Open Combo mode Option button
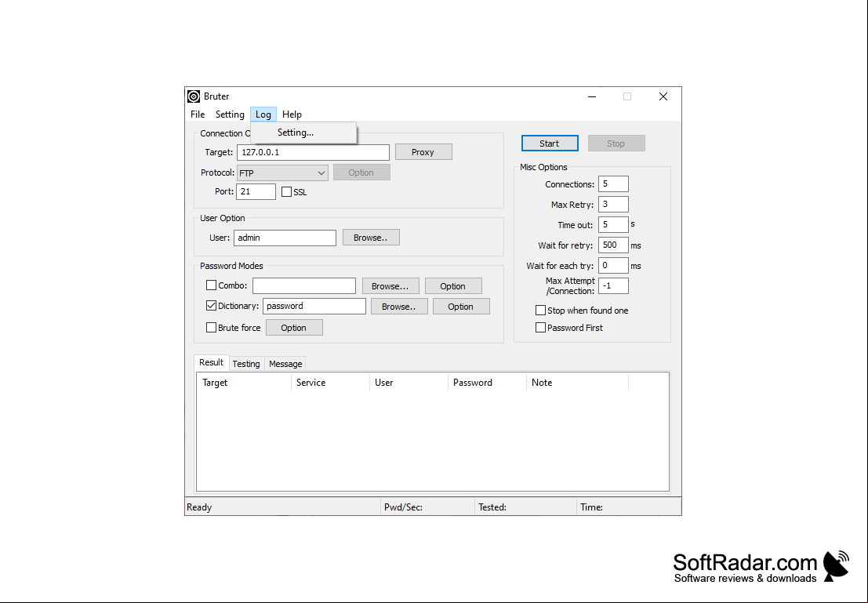Image resolution: width=868 pixels, height=603 pixels. pos(453,286)
